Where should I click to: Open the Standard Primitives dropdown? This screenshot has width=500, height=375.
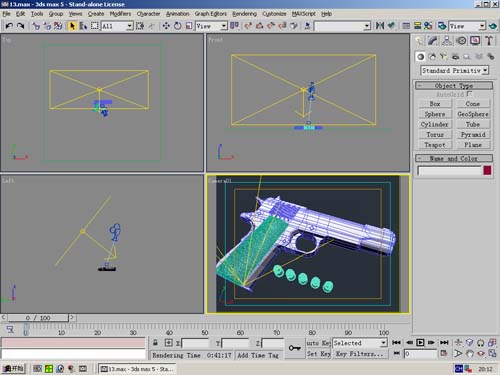tap(454, 71)
